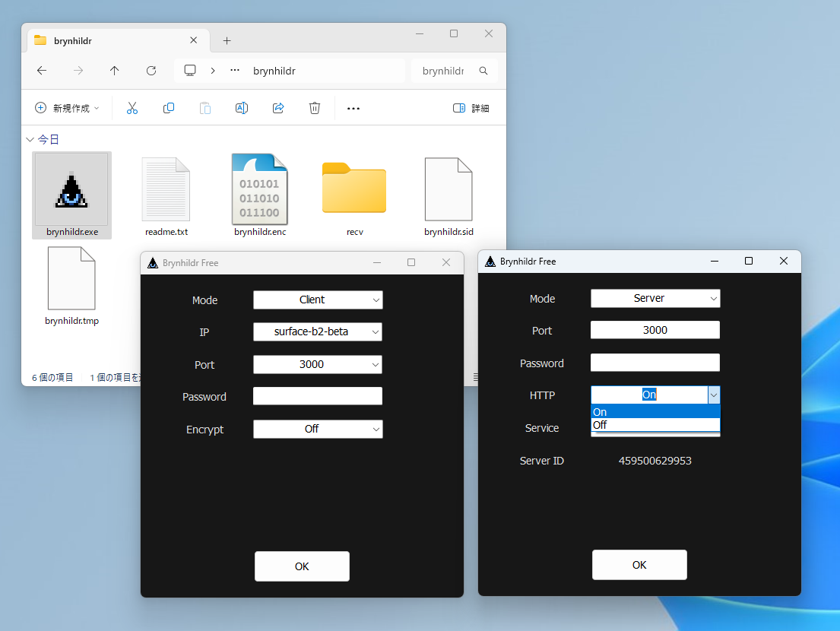Close the Server Brynhildr Free window

coord(784,261)
